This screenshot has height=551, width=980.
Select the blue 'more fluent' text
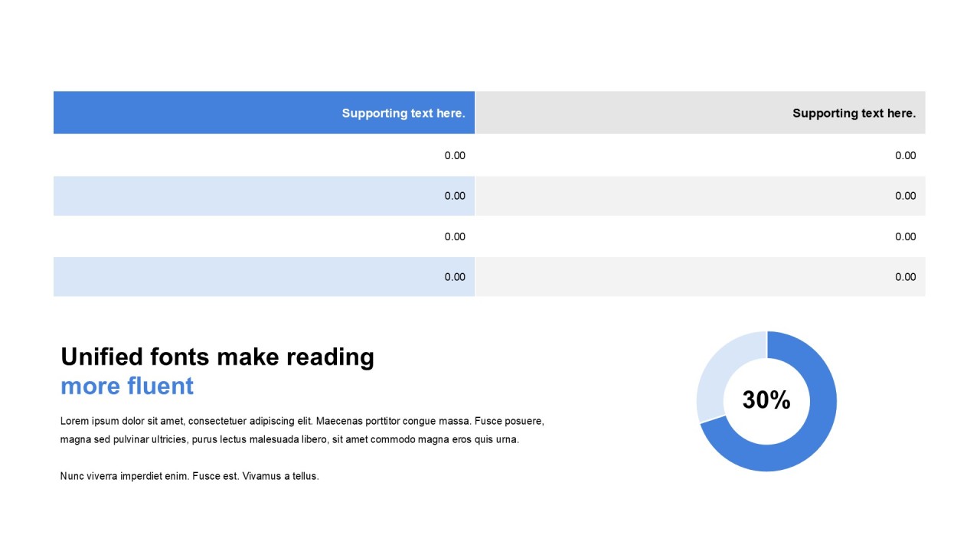point(127,386)
